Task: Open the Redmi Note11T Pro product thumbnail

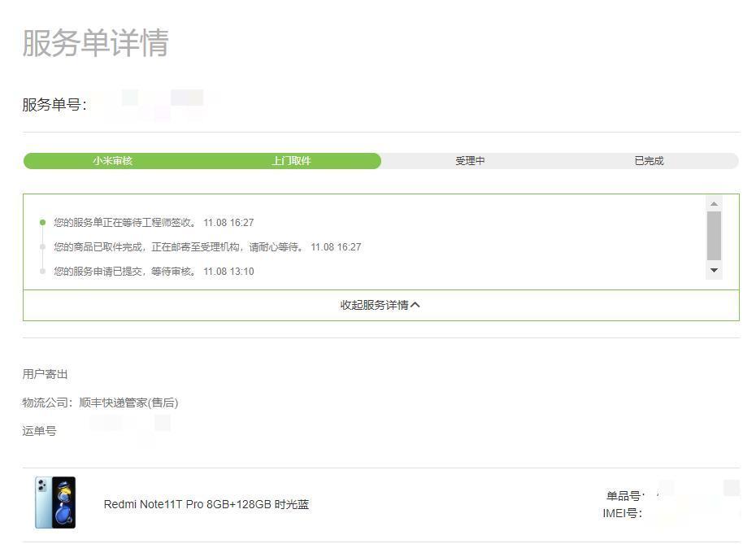Action: (55, 503)
